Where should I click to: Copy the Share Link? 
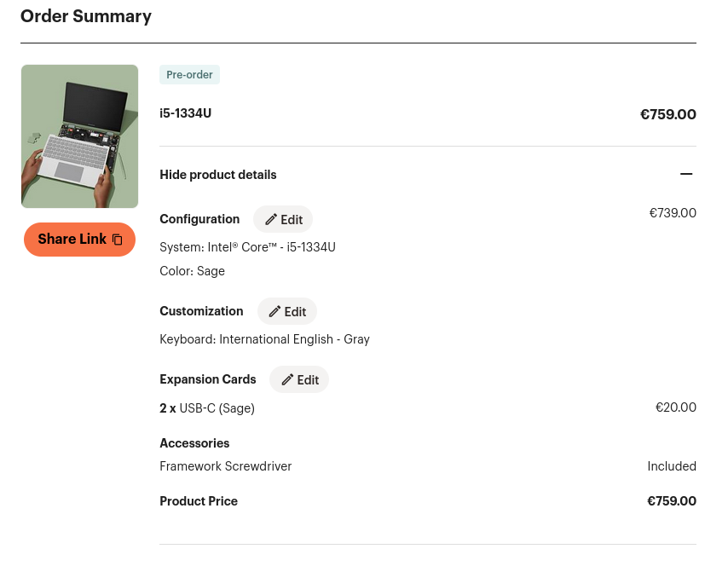pyautogui.click(x=79, y=240)
